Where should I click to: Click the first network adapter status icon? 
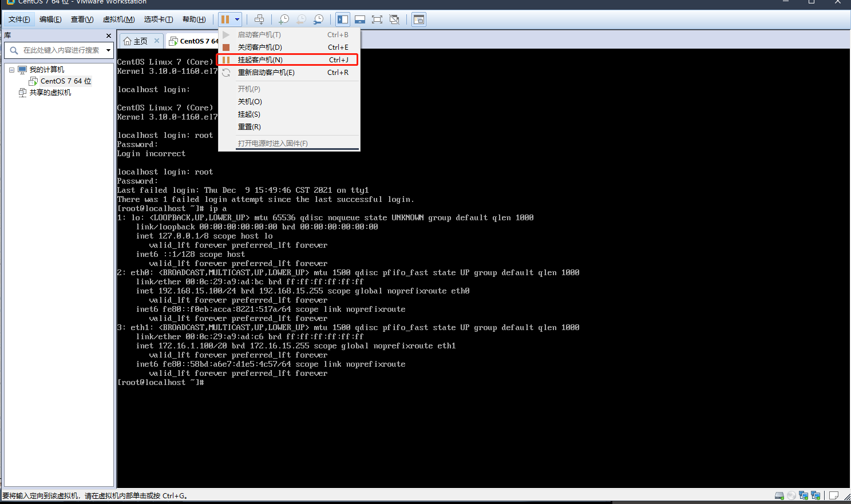pos(803,495)
